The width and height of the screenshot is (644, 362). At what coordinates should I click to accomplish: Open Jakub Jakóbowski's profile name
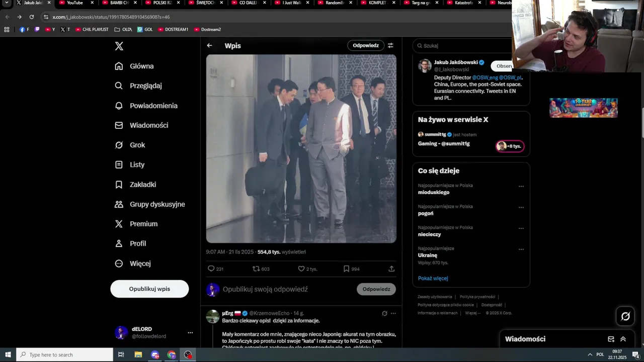pyautogui.click(x=456, y=62)
